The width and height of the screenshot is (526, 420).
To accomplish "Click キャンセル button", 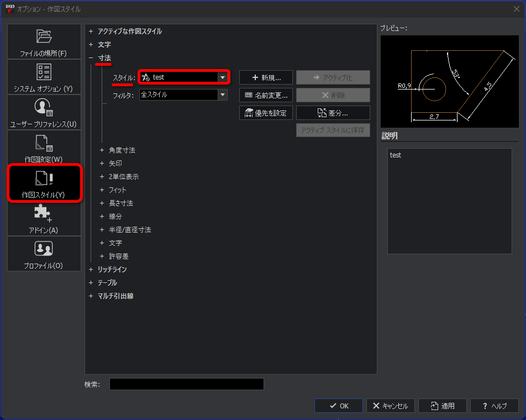I will (391, 406).
